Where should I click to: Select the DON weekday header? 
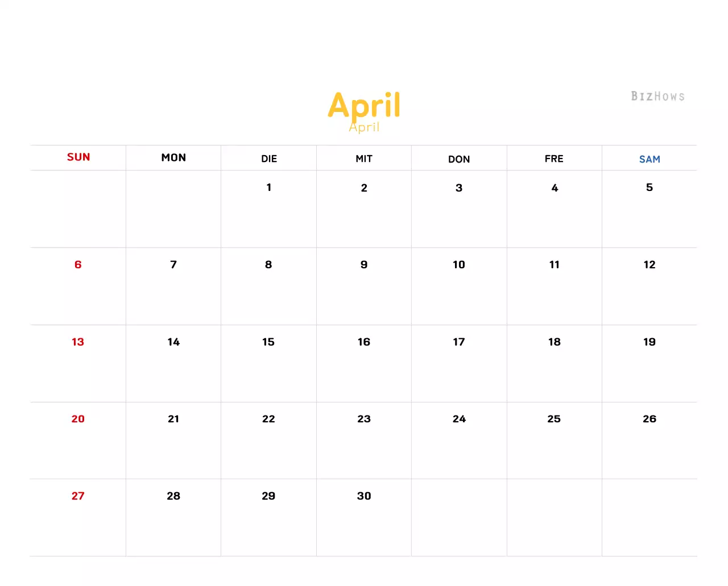(459, 159)
